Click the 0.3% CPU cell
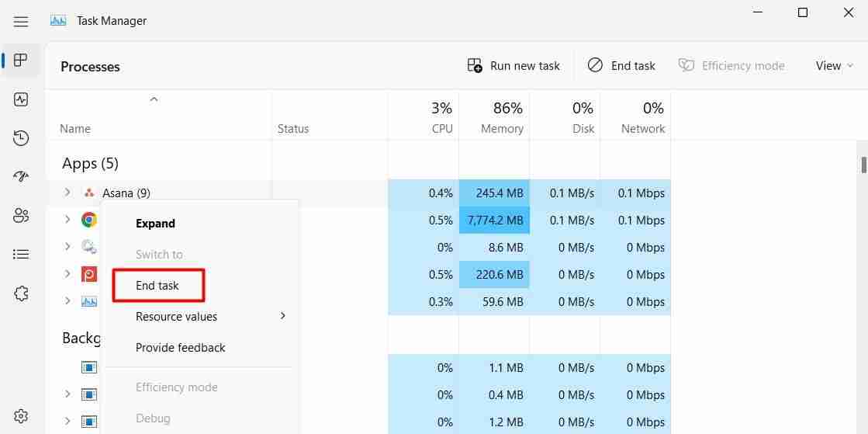The image size is (868, 434). 424,301
